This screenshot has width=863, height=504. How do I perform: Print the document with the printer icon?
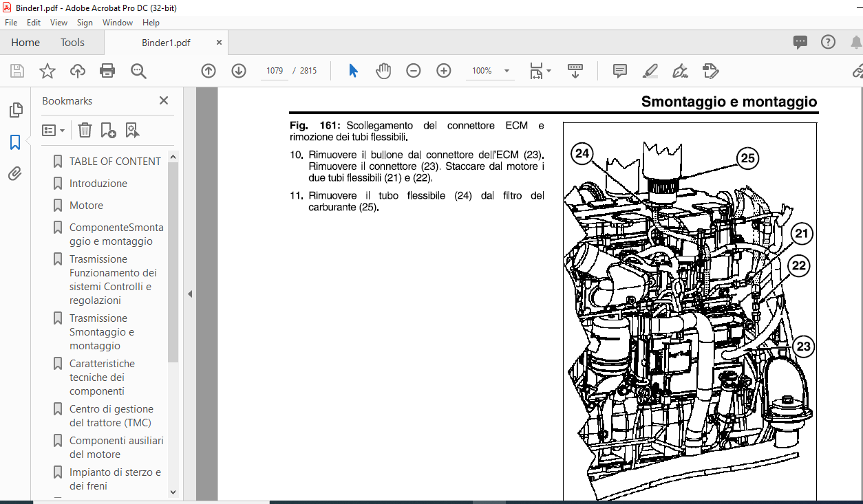tap(107, 71)
